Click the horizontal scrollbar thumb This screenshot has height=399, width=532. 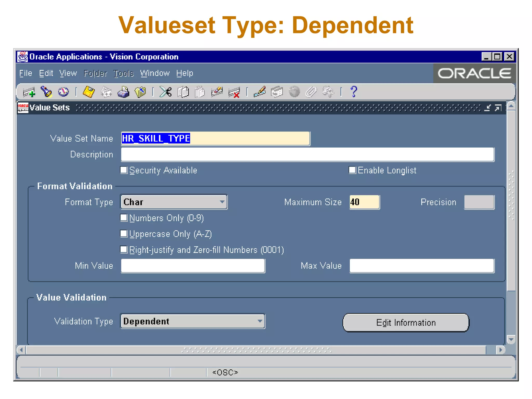256,350
